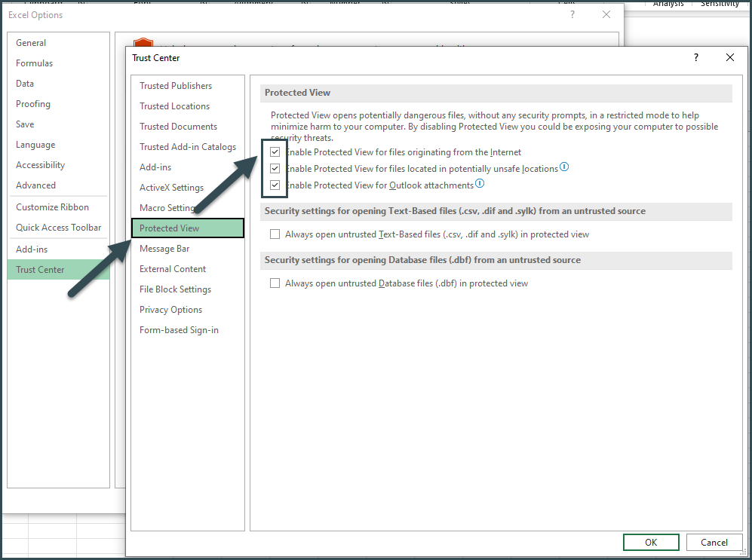Open help for the Excel Options dialog
Image resolution: width=752 pixels, height=560 pixels.
[x=572, y=14]
